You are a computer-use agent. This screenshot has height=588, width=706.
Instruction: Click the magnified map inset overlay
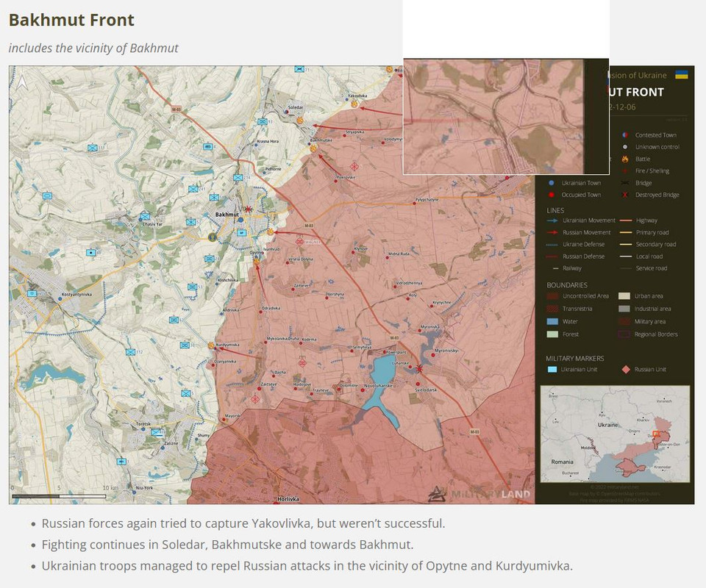coord(506,116)
